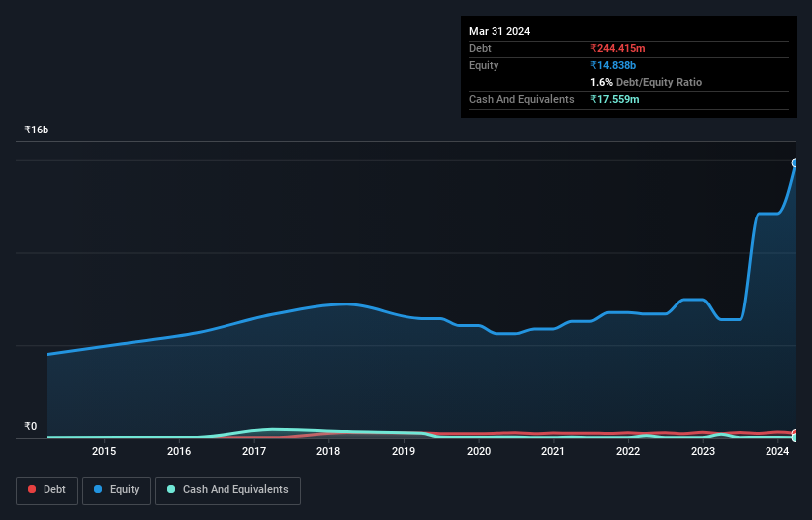Click the teal Cash And Equivalents legend dot
The height and width of the screenshot is (520, 812).
tap(171, 489)
